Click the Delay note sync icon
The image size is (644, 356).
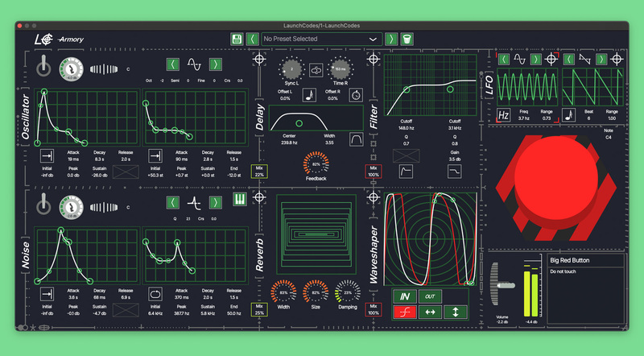pos(309,95)
